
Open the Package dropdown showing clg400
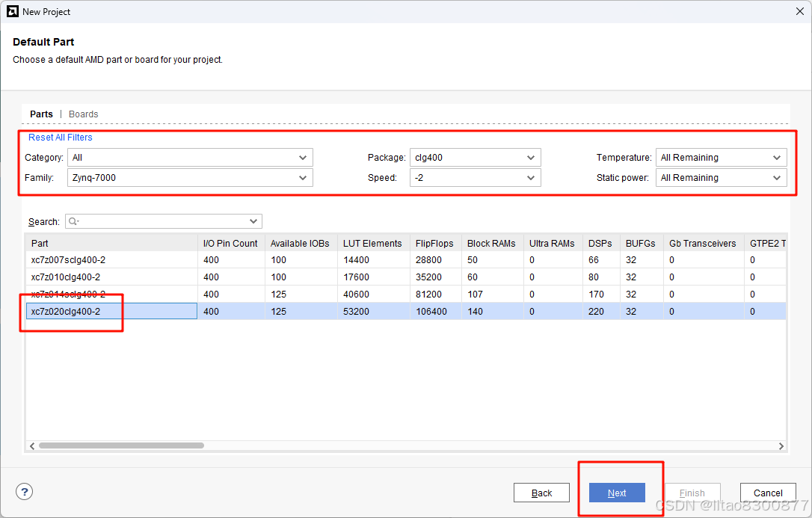[x=476, y=157]
